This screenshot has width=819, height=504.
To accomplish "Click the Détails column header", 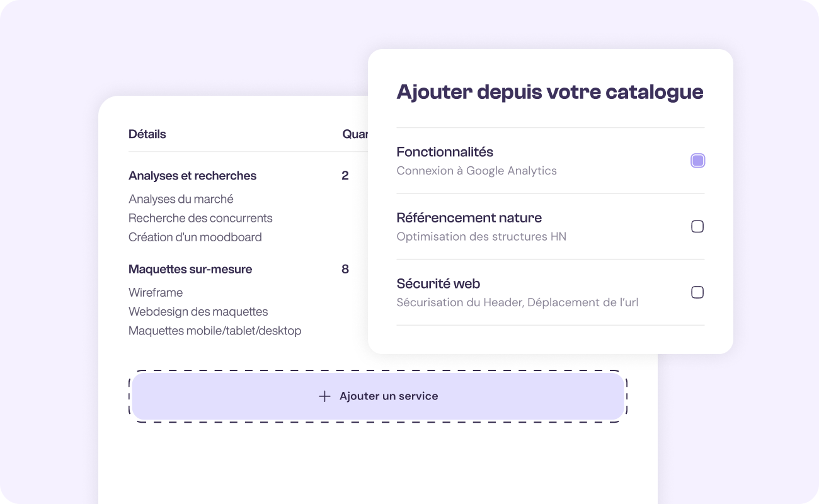I will (147, 134).
